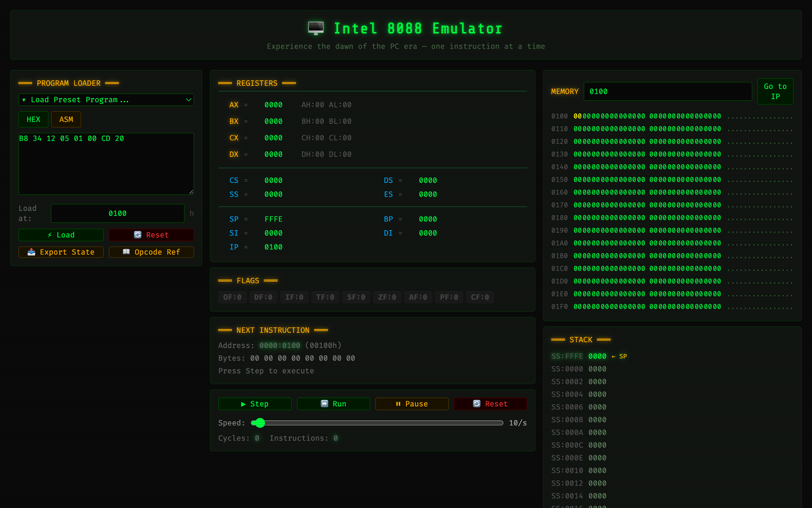
Task: Open the Opcode Ref reference
Action: pyautogui.click(x=151, y=252)
